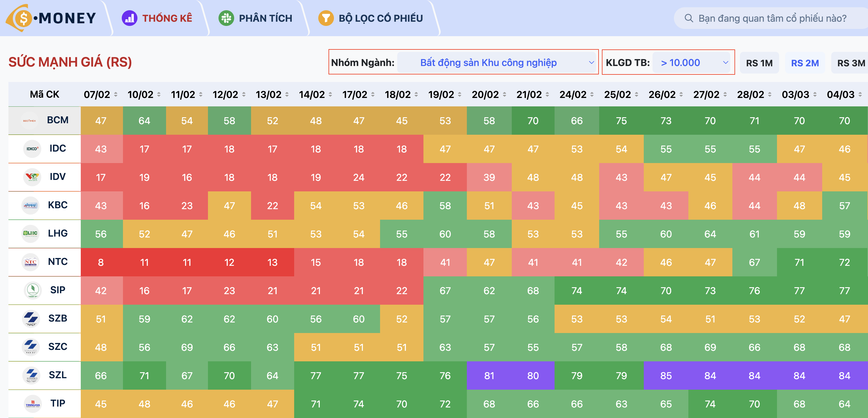The width and height of the screenshot is (868, 418).
Task: Sort by the 07/02 column arrows
Action: (x=115, y=95)
